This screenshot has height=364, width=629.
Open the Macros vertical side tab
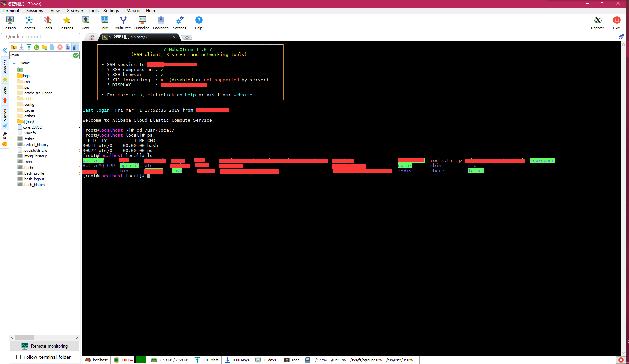[5, 117]
